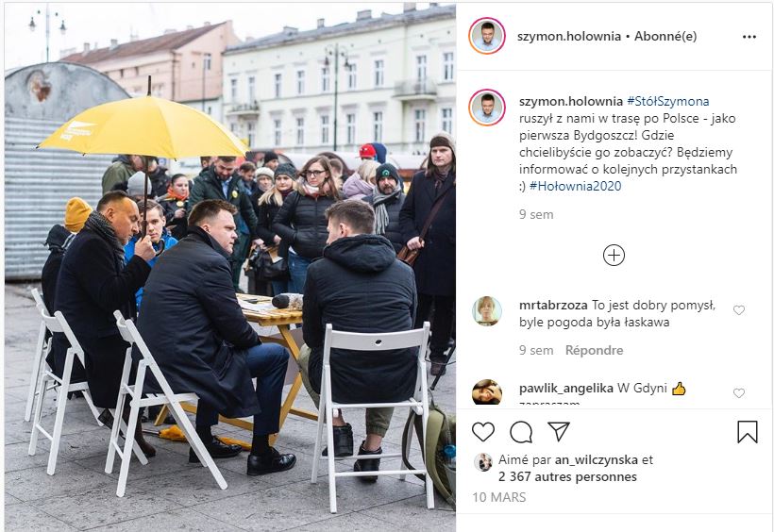The height and width of the screenshot is (532, 774).
Task: Save post with the bookmark icon
Action: (x=748, y=432)
